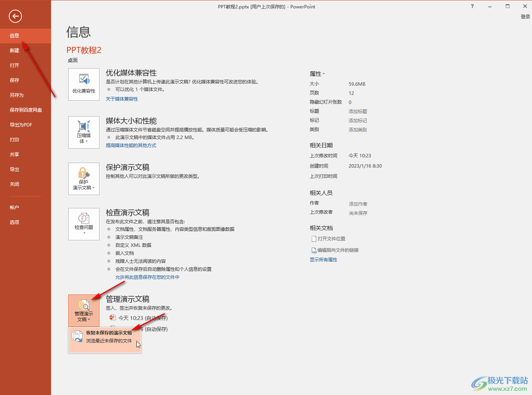This screenshot has width=532, height=395.
Task: Click 保存 (Save) in the sidebar
Action: coord(26,80)
